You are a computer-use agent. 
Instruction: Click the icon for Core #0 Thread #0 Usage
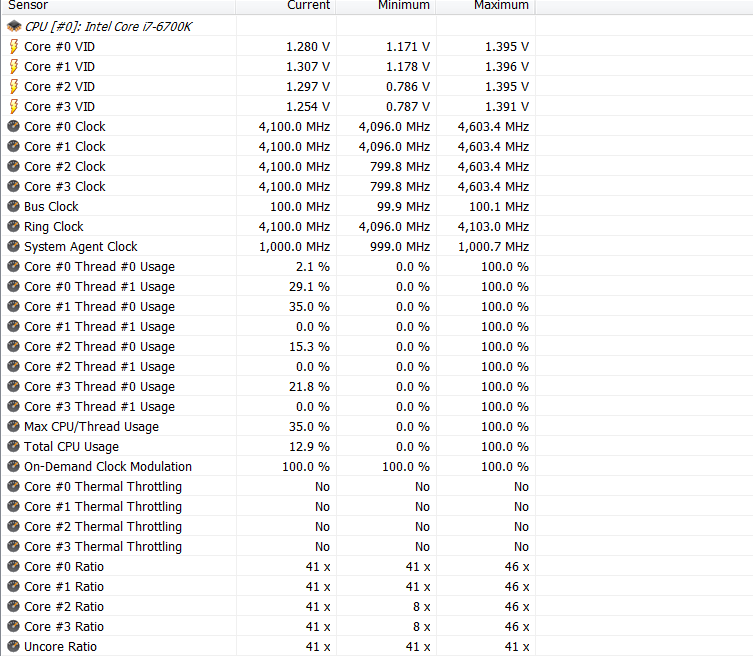pyautogui.click(x=13, y=267)
